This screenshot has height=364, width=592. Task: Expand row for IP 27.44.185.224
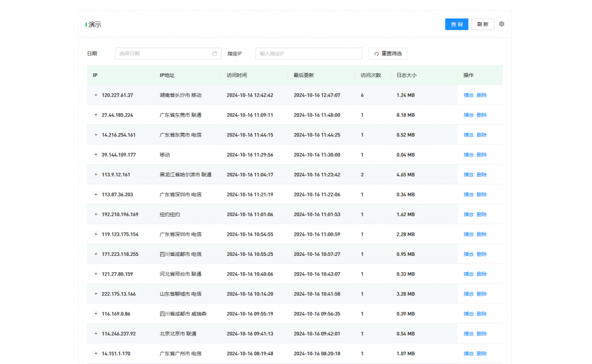(96, 115)
